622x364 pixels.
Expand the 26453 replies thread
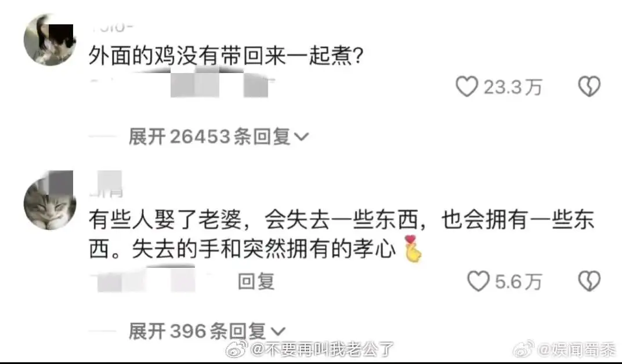[x=219, y=137]
